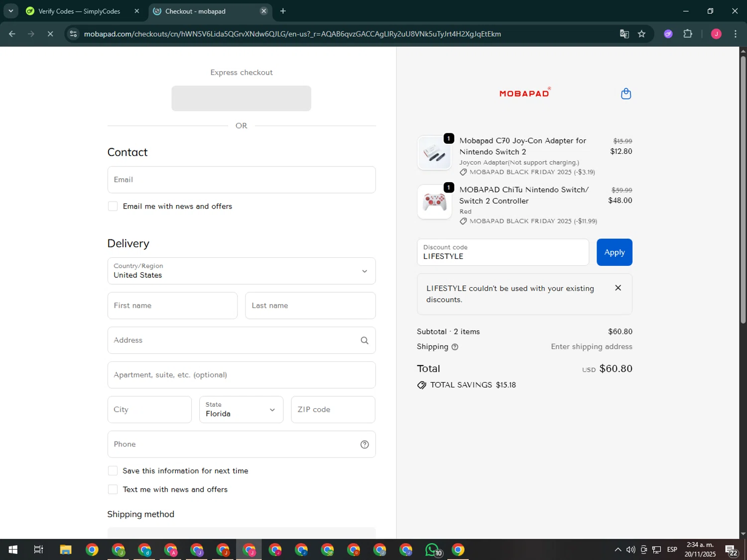This screenshot has width=747, height=560.
Task: Click the MOBAPAD logo link
Action: click(525, 93)
